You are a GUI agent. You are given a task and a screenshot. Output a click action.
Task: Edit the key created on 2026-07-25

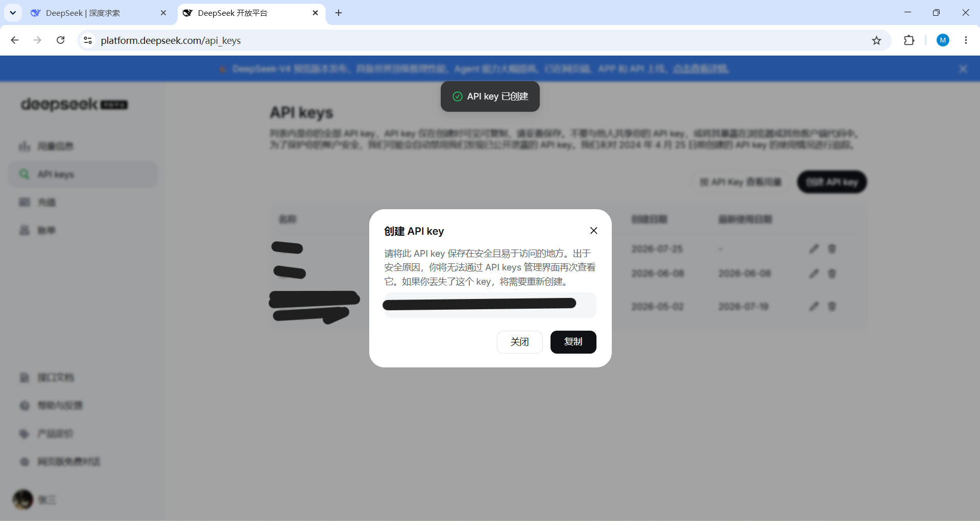click(814, 249)
